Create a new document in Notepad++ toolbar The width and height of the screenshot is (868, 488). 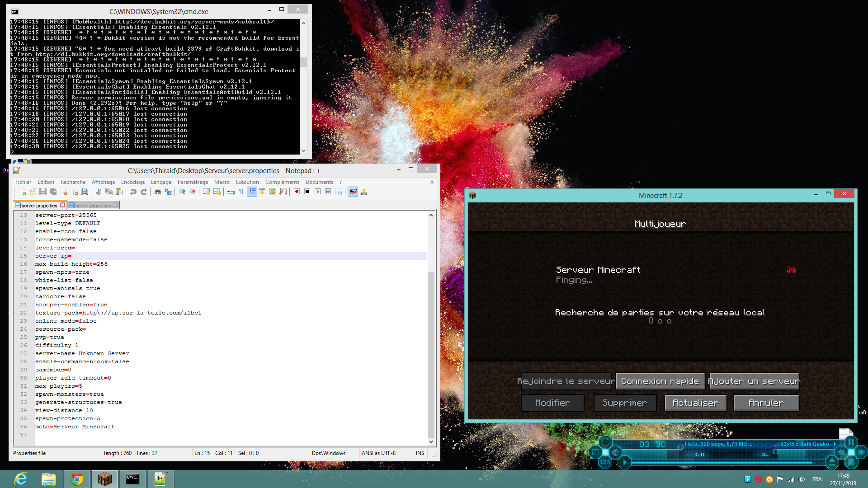[x=22, y=192]
